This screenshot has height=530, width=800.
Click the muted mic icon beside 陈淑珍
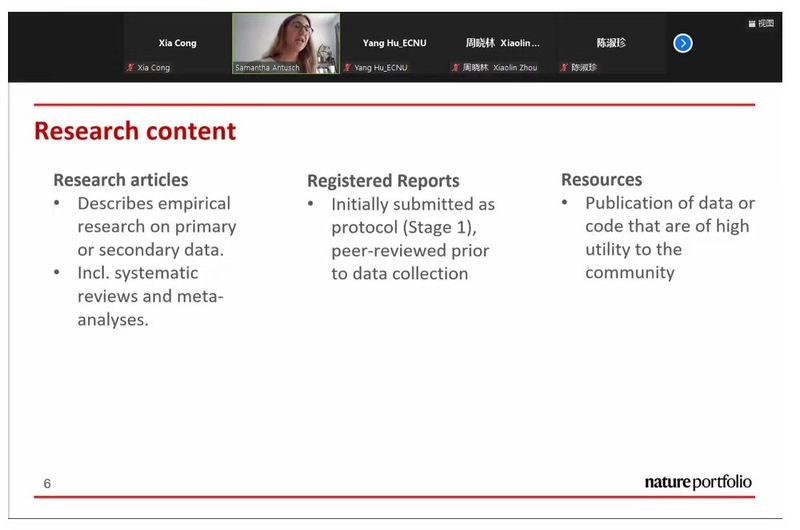564,68
